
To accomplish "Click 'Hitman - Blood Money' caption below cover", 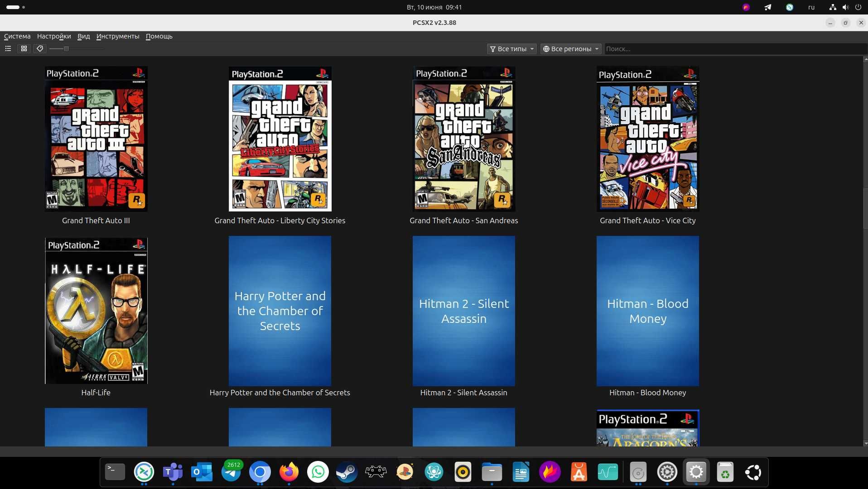I will [648, 393].
